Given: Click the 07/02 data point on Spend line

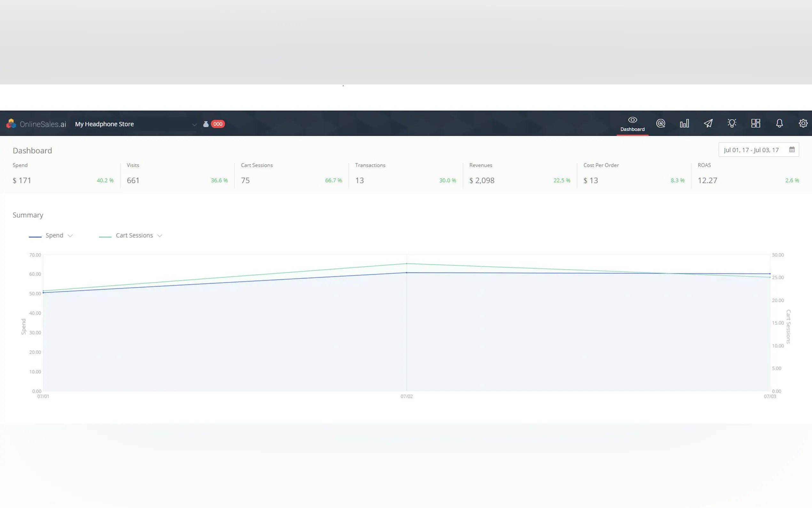Looking at the screenshot, I should tap(407, 273).
